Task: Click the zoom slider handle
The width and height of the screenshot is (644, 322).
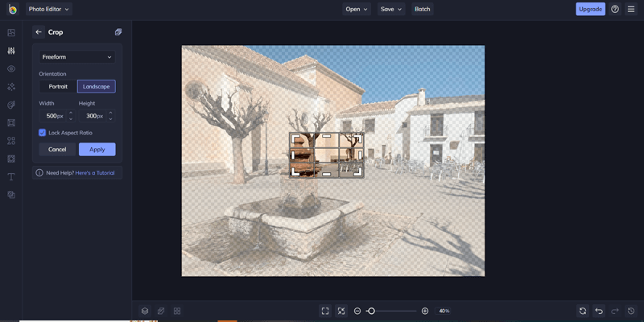Action: tap(371, 311)
